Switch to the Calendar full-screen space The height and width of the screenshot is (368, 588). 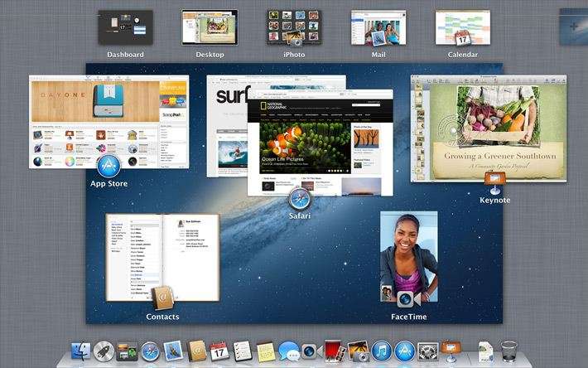click(x=463, y=27)
